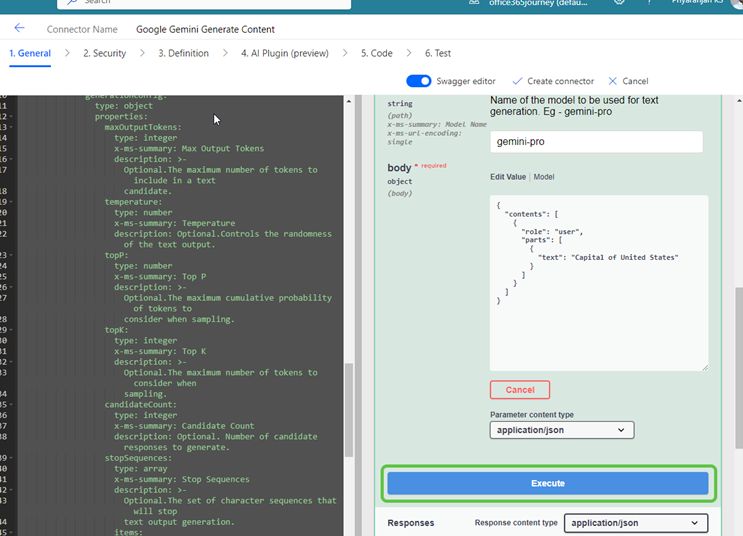Toggle the Swagger editor switch
Viewport: 743px width, 536px height.
(x=419, y=81)
